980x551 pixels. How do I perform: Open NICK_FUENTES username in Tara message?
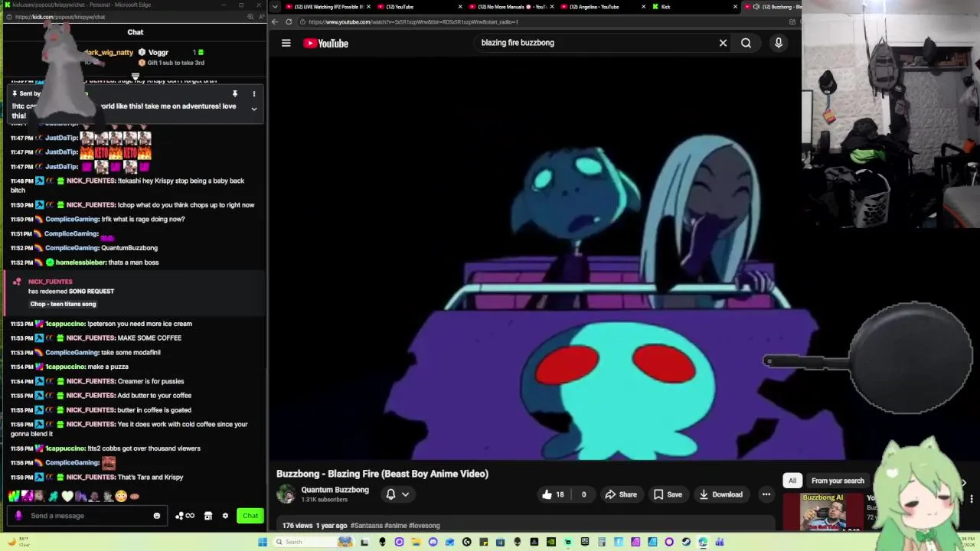[x=90, y=478]
